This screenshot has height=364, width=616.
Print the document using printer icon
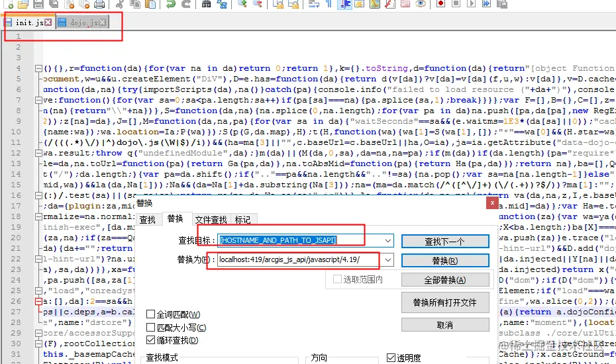(99, 4)
